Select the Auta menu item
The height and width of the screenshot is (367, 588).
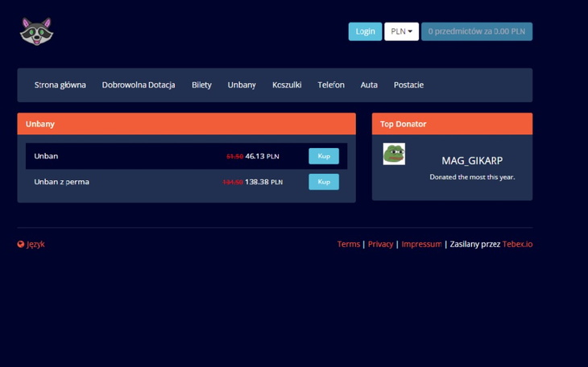pos(369,85)
